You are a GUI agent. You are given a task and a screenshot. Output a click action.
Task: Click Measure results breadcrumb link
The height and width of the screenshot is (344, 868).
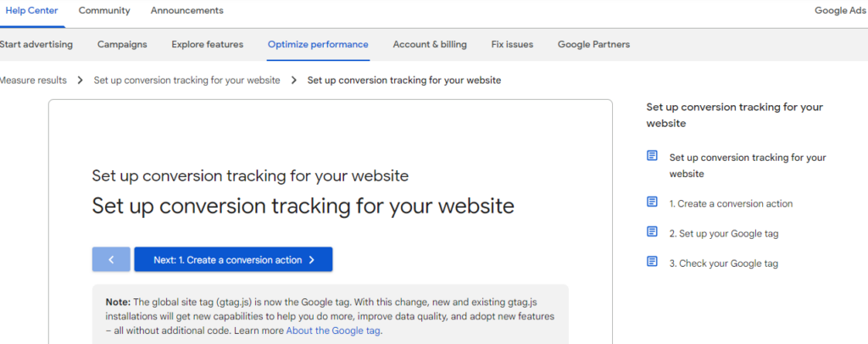point(33,80)
